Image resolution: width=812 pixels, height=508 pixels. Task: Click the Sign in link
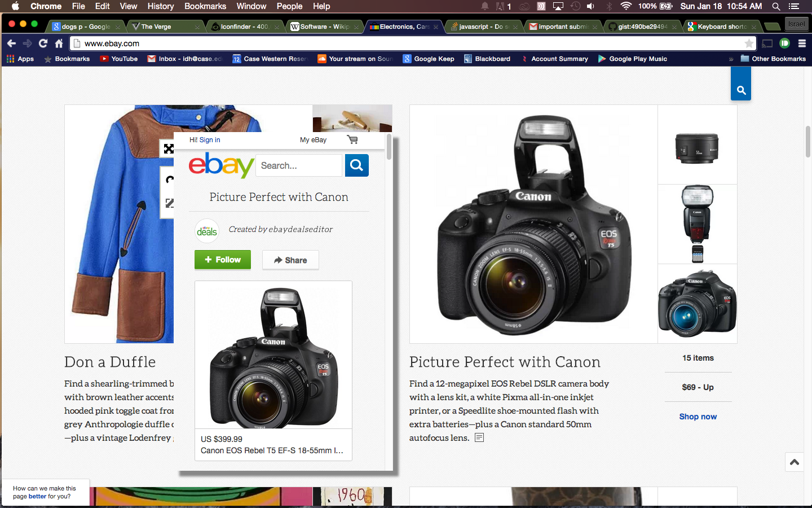tap(210, 140)
